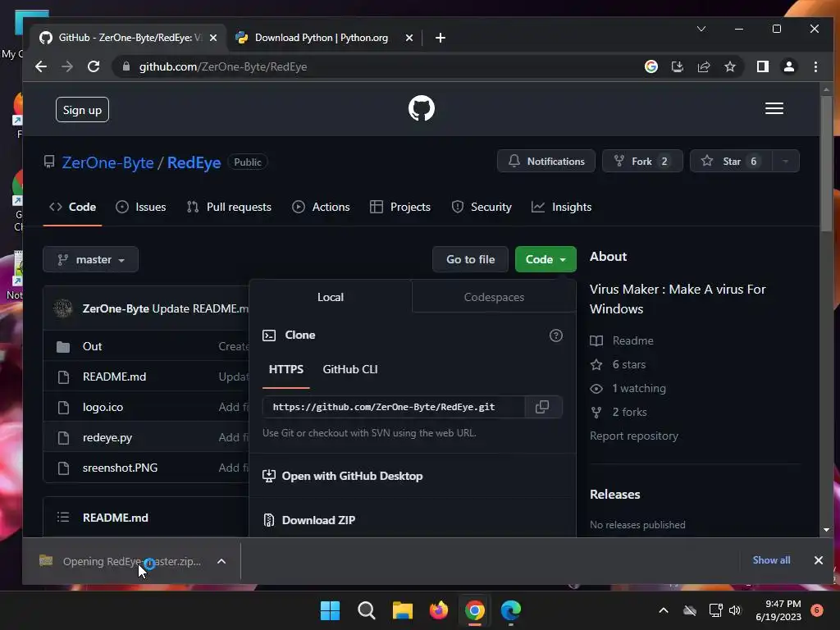This screenshot has height=630, width=840.
Task: Open the hamburger navigation menu
Action: (774, 109)
